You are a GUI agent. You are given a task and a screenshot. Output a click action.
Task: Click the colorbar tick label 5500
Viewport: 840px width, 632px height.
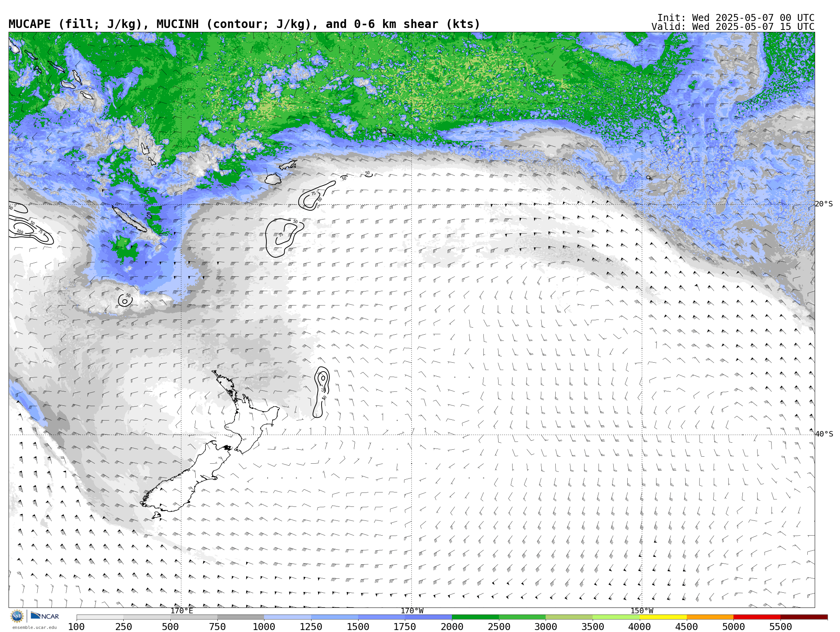(x=780, y=627)
